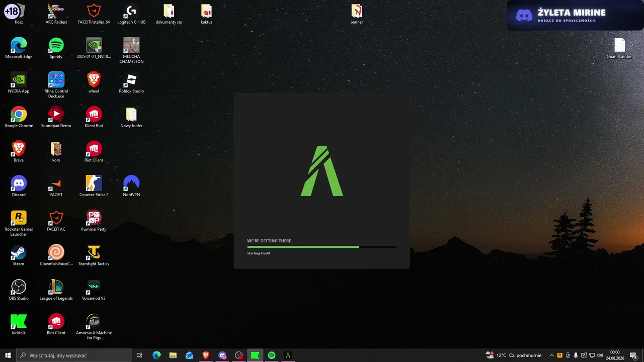Image resolution: width=644 pixels, height=362 pixels.
Task: Switch to kicktalk on the taskbar
Action: pos(255,355)
